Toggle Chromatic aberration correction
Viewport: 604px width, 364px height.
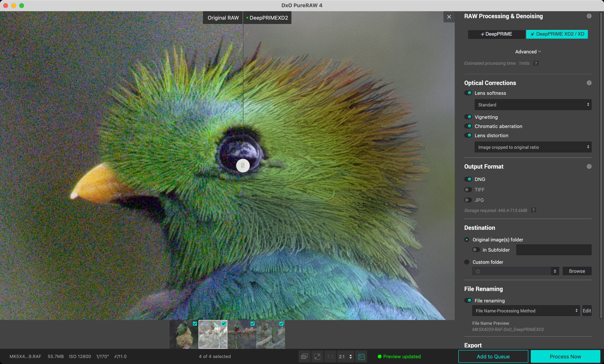468,126
